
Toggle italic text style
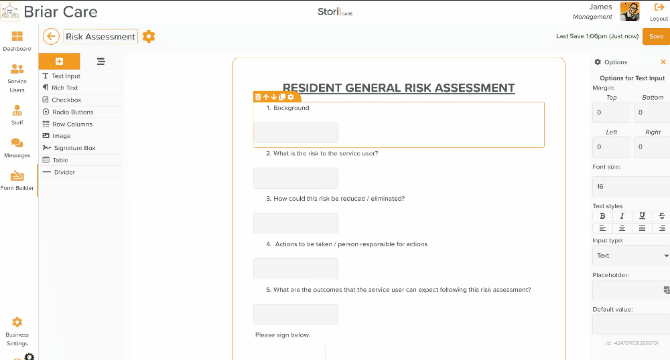[x=622, y=216]
